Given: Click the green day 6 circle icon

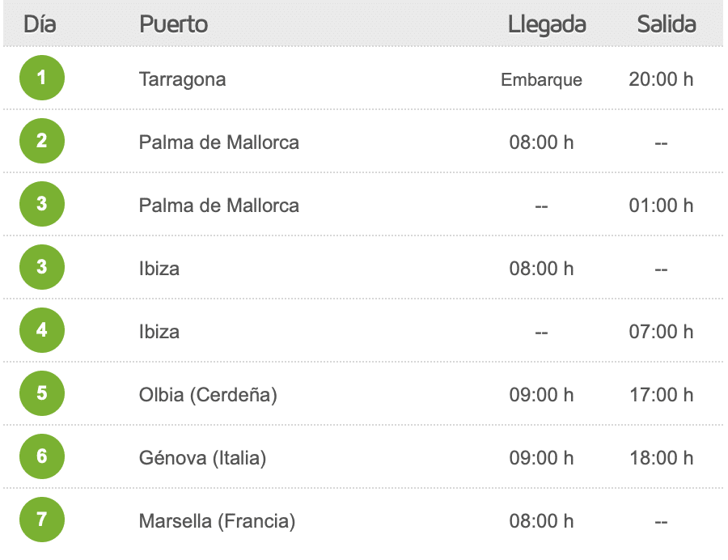Looking at the screenshot, I should pos(42,456).
